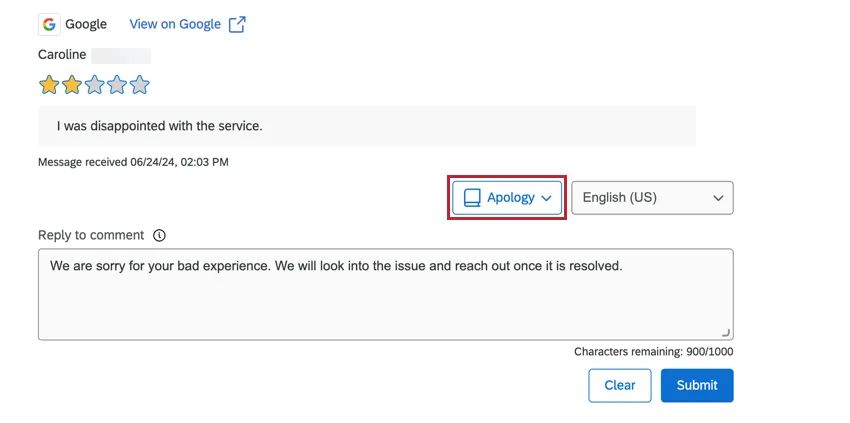
Task: Click the book icon in Apology template button
Action: 473,198
